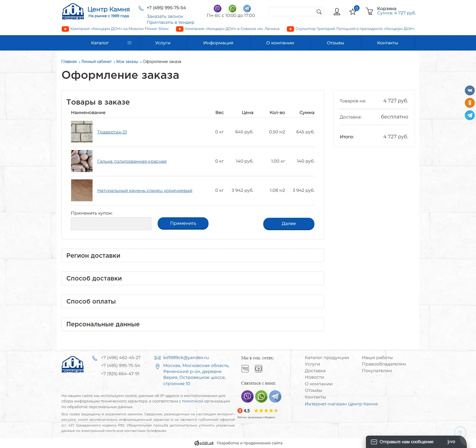Click footer Telegram contact icon

tap(275, 396)
